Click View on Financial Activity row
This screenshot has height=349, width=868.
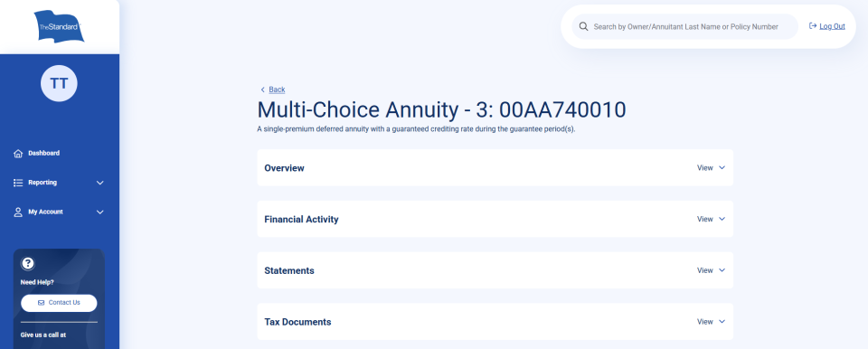point(704,219)
